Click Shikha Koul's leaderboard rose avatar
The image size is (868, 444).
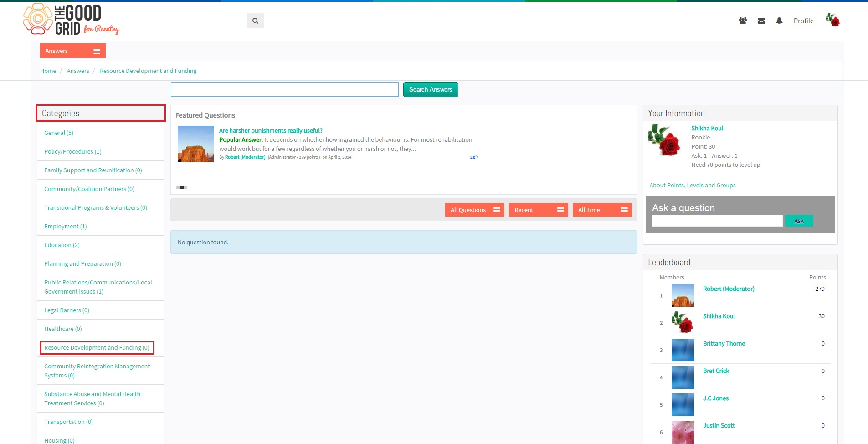tap(683, 323)
